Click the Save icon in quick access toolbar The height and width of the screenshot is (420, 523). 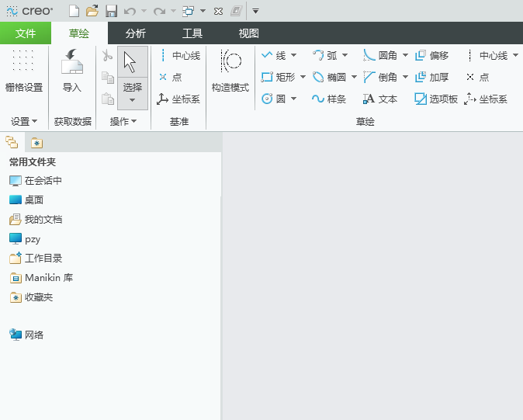111,11
